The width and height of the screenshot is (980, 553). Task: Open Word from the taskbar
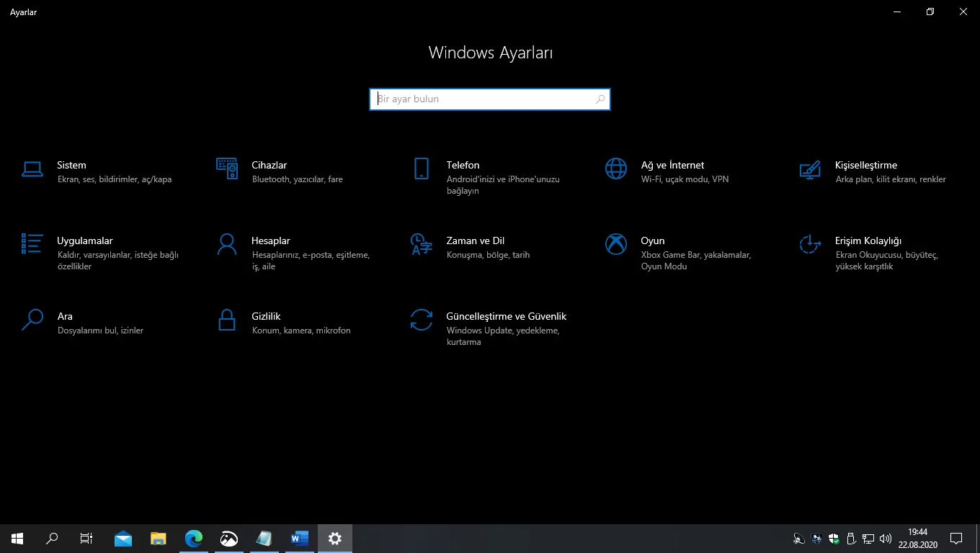coord(299,538)
